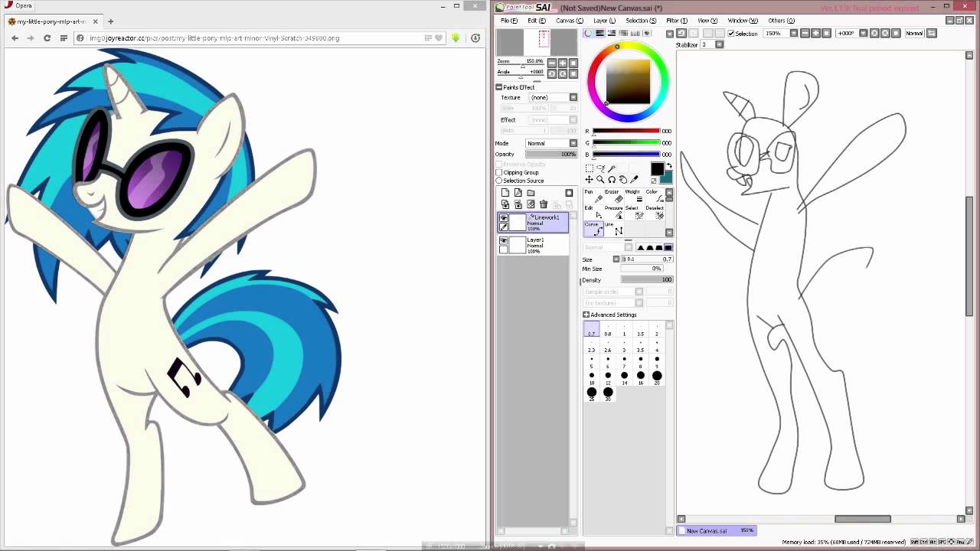980x551 pixels.
Task: Swap foreground and background colors
Action: click(x=668, y=166)
